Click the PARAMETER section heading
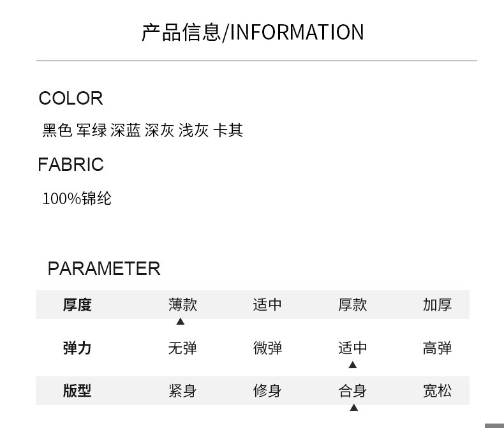This screenshot has height=428, width=504. 104,269
